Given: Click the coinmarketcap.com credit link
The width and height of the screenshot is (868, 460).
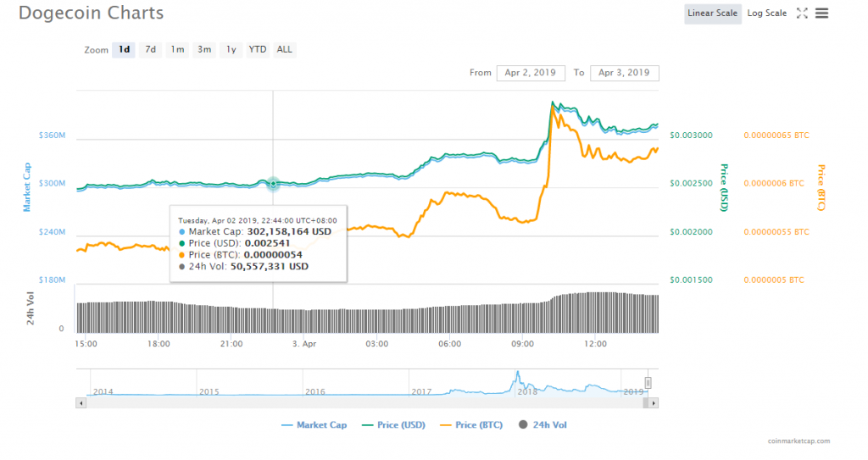Looking at the screenshot, I should (x=798, y=441).
